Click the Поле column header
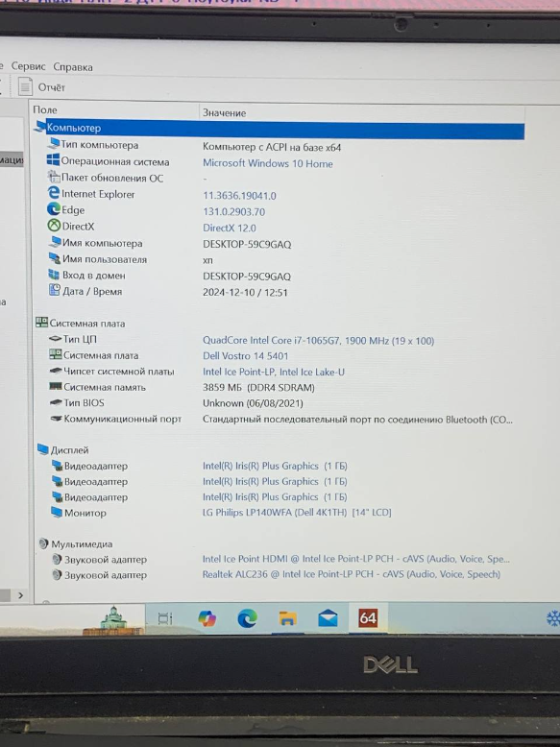The image size is (560, 747). 45,110
